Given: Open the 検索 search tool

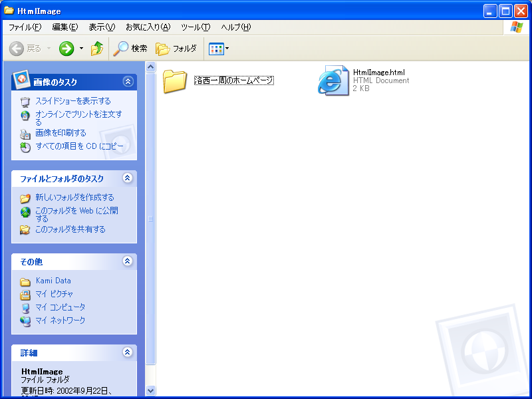Looking at the screenshot, I should point(130,49).
